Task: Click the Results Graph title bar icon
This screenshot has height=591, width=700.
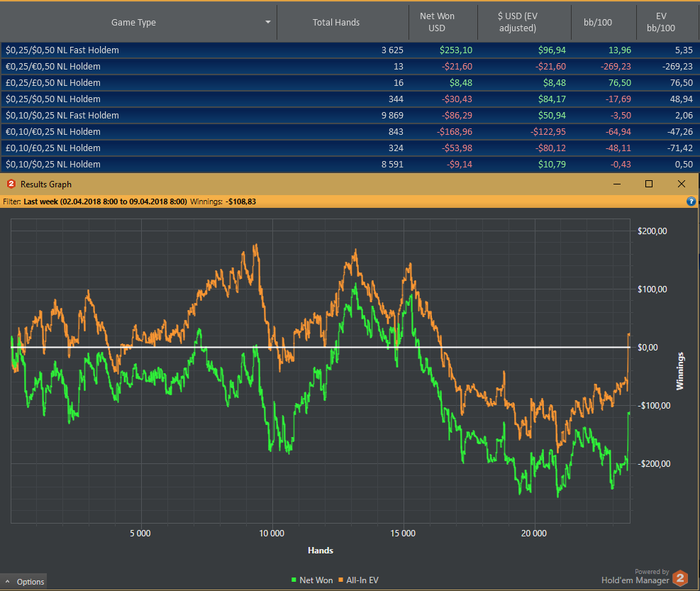Action: tap(11, 184)
